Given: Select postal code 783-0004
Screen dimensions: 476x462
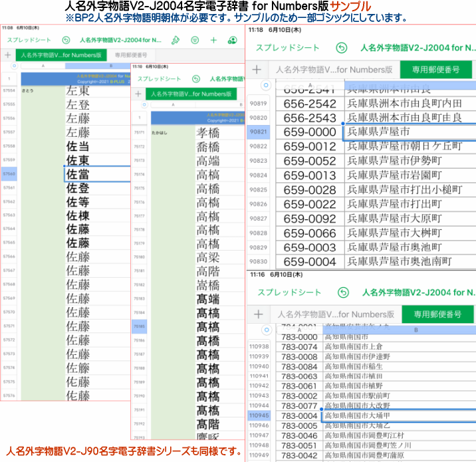Looking at the screenshot, I should coord(299,416).
